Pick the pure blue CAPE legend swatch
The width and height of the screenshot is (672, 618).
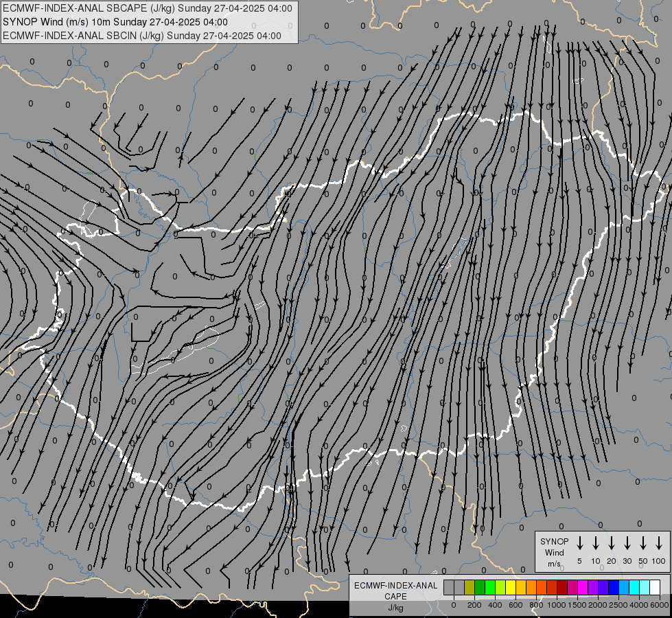613,587
